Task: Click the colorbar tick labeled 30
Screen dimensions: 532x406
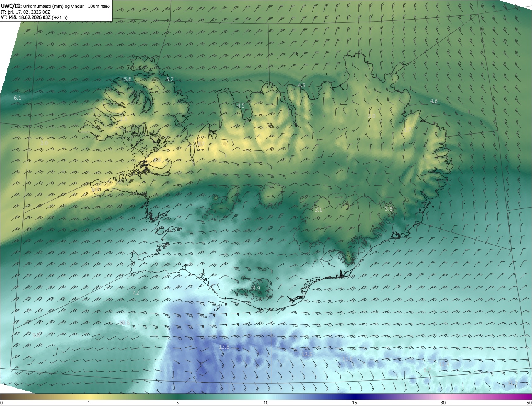Action: tap(443, 403)
